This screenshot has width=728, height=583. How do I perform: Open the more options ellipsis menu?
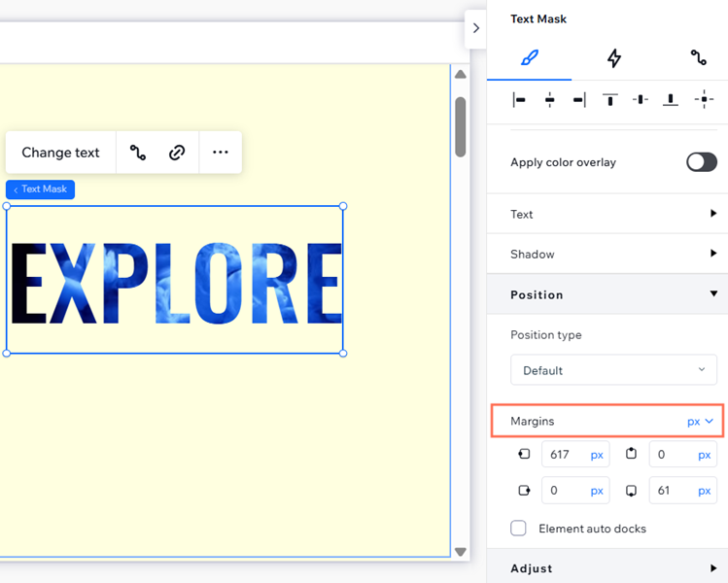click(221, 153)
